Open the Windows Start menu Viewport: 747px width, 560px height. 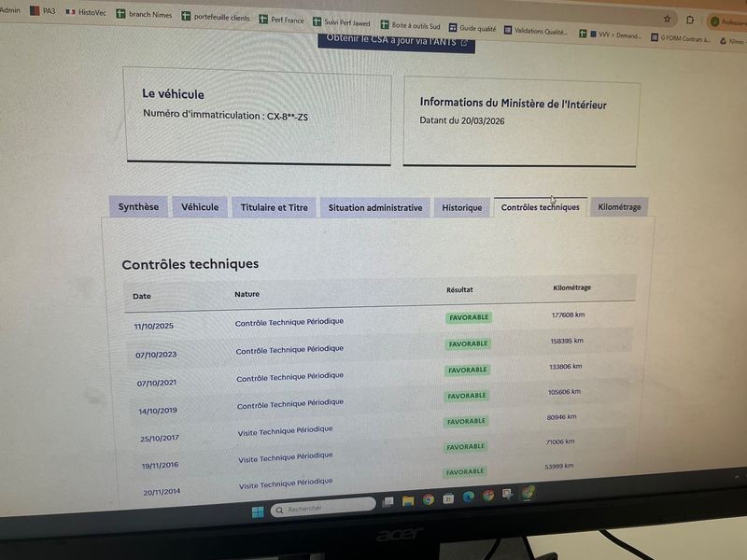point(258,511)
